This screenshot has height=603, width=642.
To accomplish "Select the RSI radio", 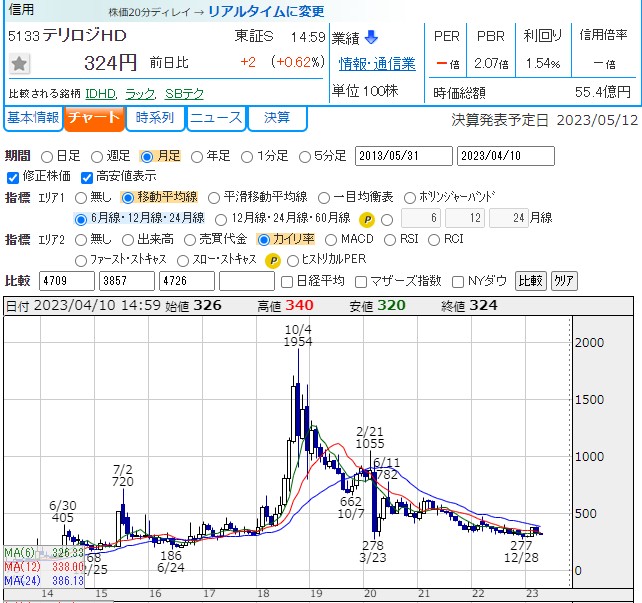I will [x=390, y=240].
